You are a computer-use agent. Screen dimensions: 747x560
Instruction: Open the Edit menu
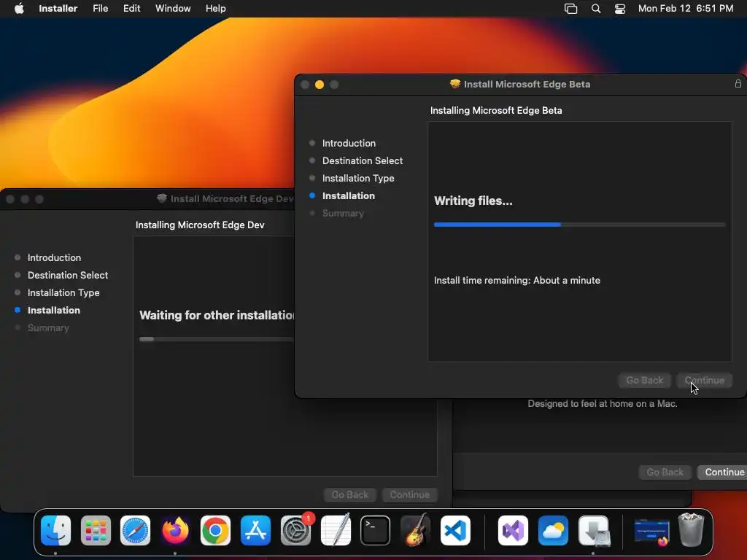coord(131,9)
